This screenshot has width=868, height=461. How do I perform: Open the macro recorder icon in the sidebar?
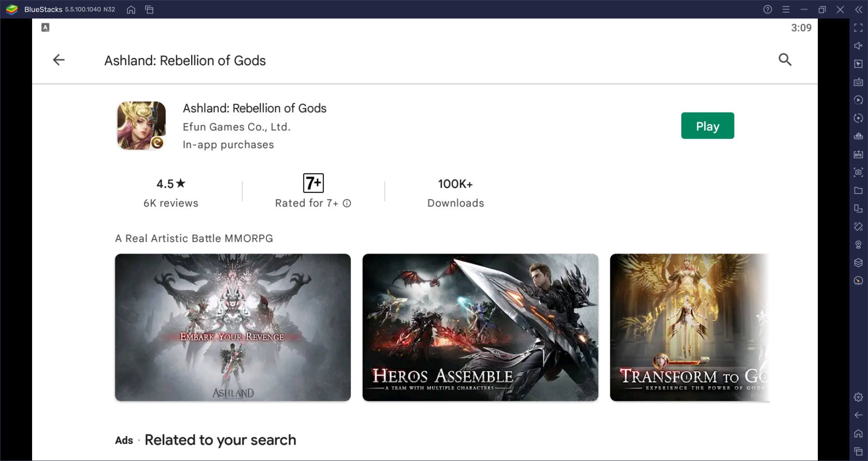click(x=859, y=118)
